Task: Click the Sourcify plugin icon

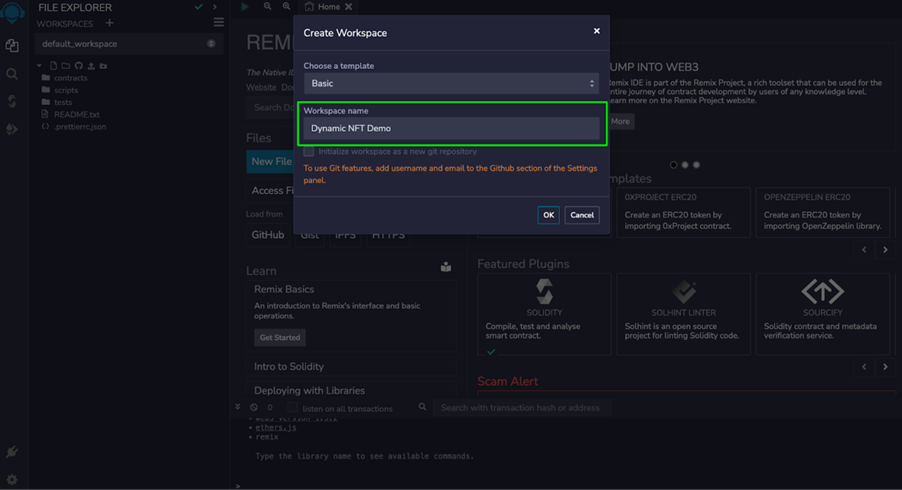Action: click(823, 292)
